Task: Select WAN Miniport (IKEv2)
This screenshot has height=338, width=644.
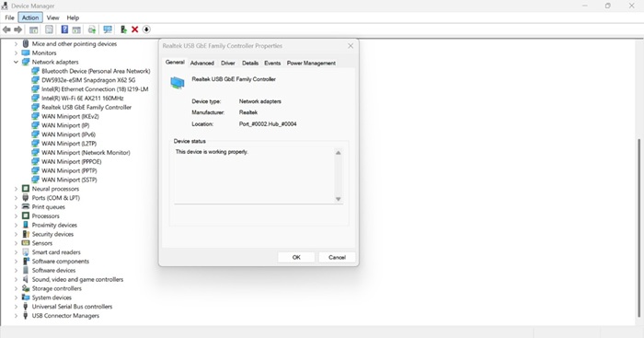Action: (70, 116)
